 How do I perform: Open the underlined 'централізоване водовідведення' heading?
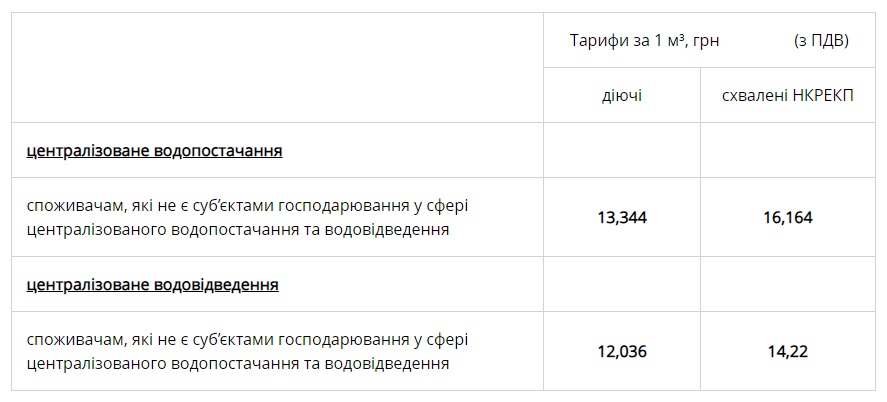[152, 285]
